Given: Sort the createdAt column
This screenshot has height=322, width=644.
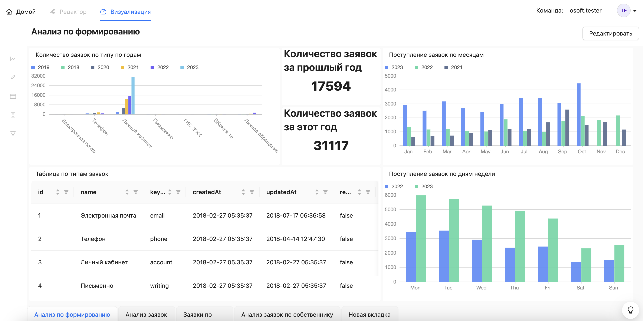Looking at the screenshot, I should (243, 192).
